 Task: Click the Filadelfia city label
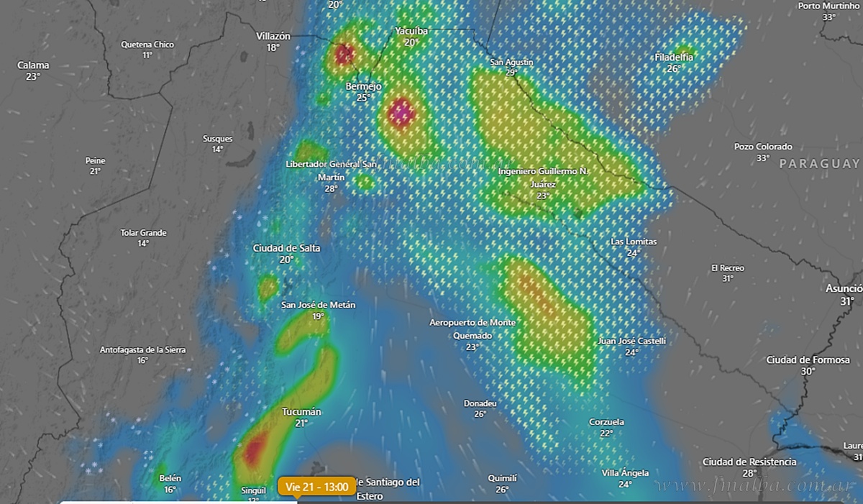(674, 58)
